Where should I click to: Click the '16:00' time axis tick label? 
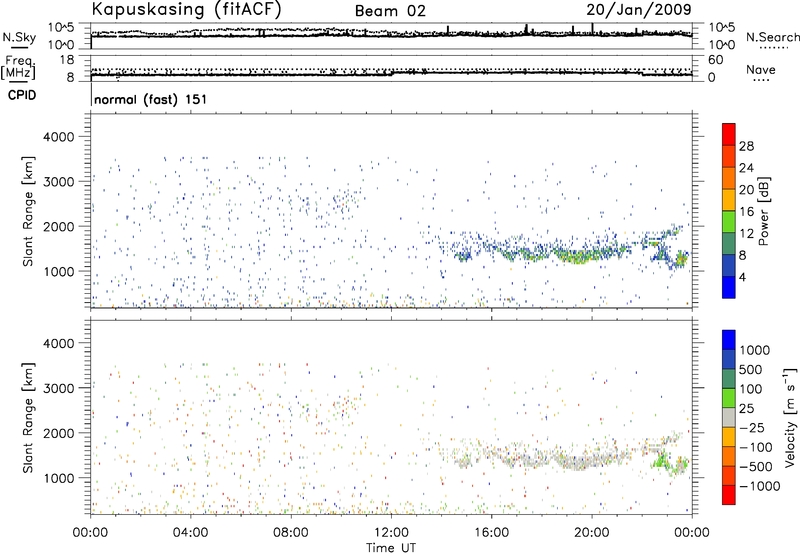coord(491,533)
